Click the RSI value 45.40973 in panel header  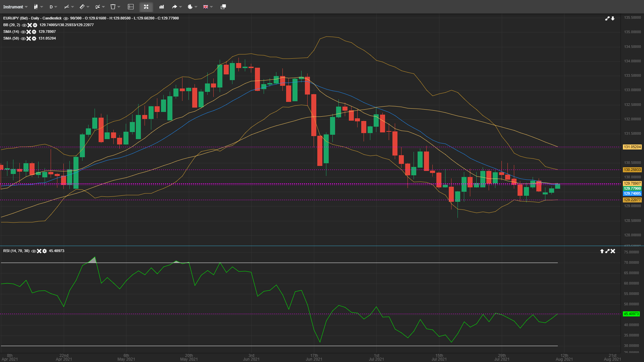click(x=57, y=251)
